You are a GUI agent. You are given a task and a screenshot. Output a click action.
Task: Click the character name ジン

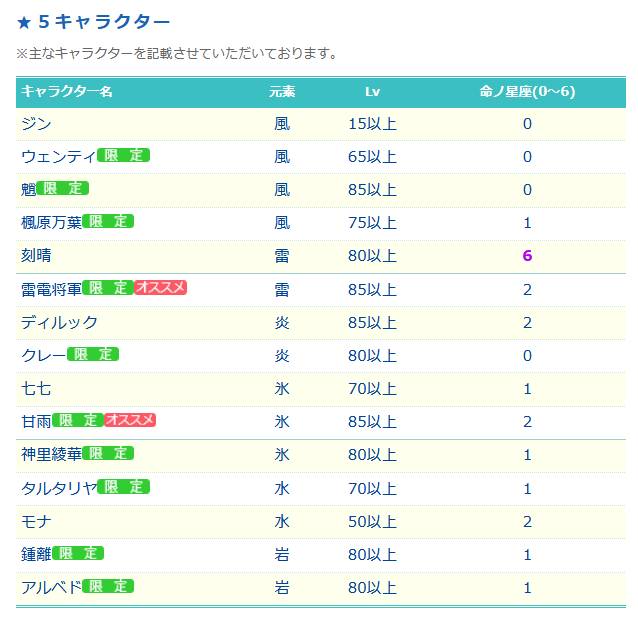[x=36, y=124]
